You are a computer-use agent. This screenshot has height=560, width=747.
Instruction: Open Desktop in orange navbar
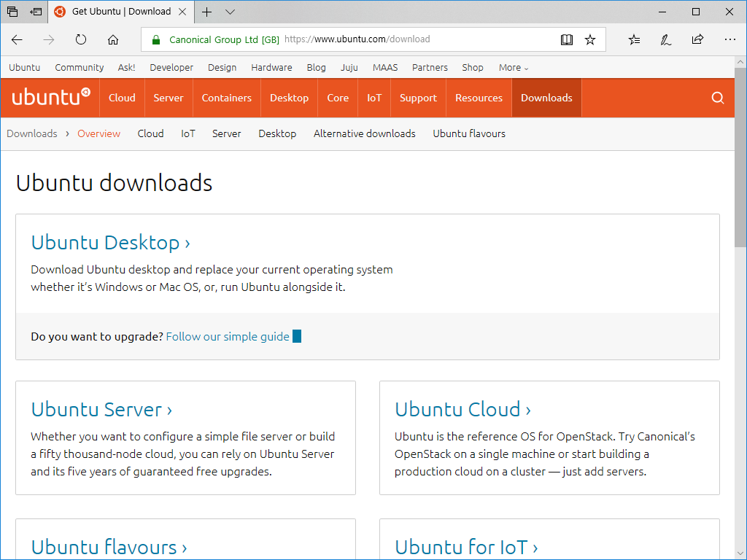289,98
